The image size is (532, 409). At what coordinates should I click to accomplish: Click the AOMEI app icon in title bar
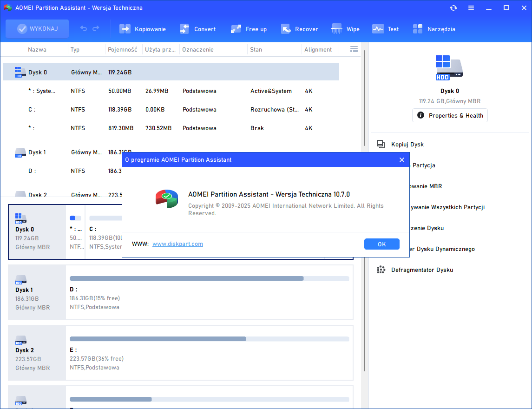pos(7,7)
